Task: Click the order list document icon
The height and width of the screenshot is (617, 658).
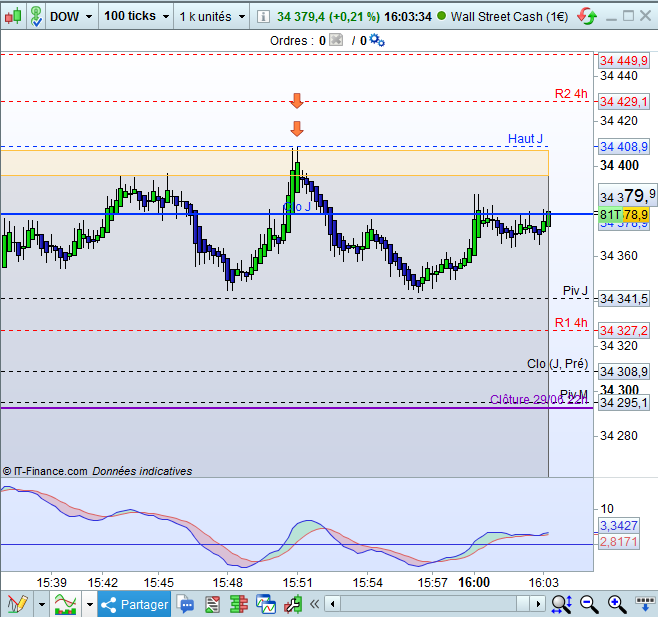Action: tap(212, 604)
